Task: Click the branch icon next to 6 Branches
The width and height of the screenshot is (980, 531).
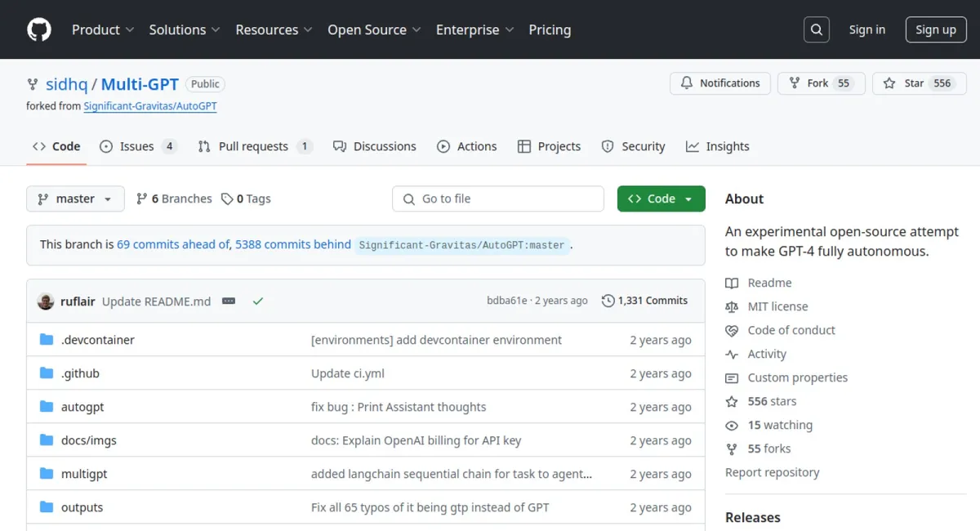Action: coord(142,199)
